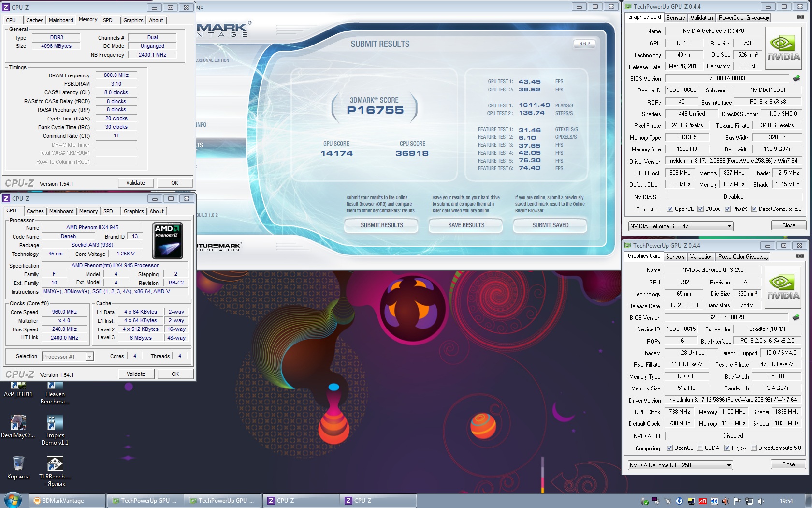Click the Safely Remove Hardware tray icon

tap(644, 501)
